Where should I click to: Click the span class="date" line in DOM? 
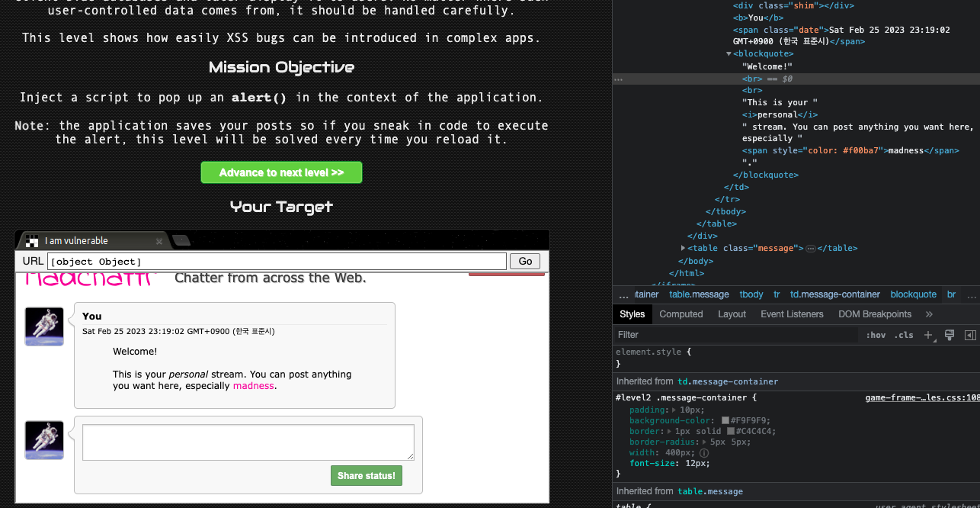point(841,35)
